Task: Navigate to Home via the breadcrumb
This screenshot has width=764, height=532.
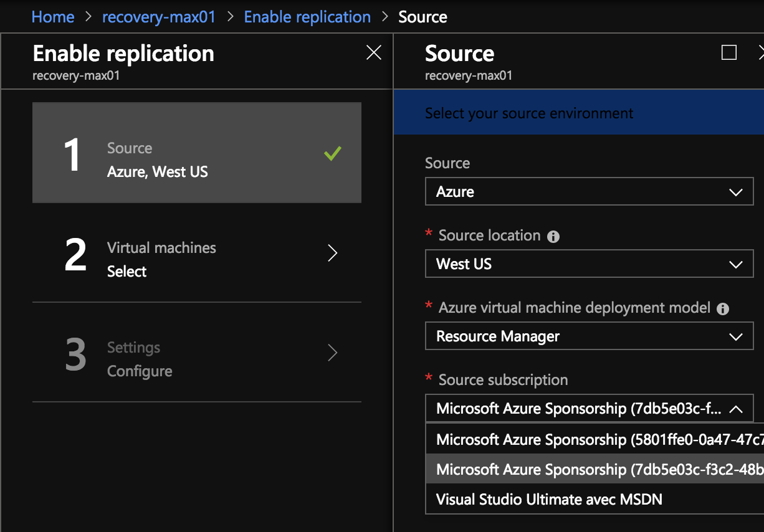Action: coord(52,17)
